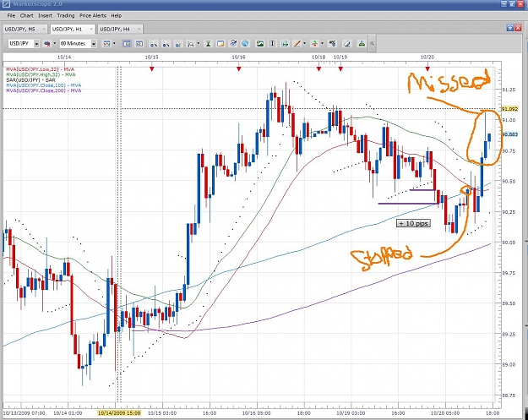Click the toolbar icon left of the eraser
Image resolution: width=528 pixels, height=420 pixels.
tap(332, 44)
